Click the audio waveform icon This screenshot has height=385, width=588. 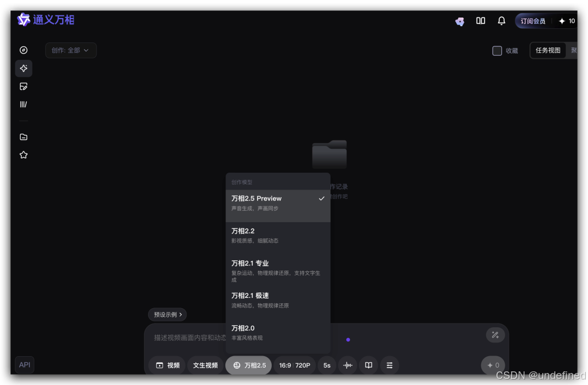pyautogui.click(x=347, y=365)
